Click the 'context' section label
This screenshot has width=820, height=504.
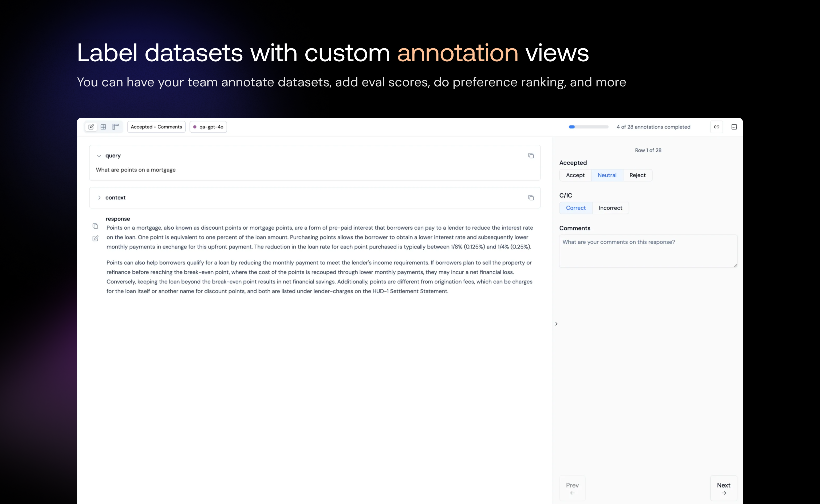[x=115, y=198]
